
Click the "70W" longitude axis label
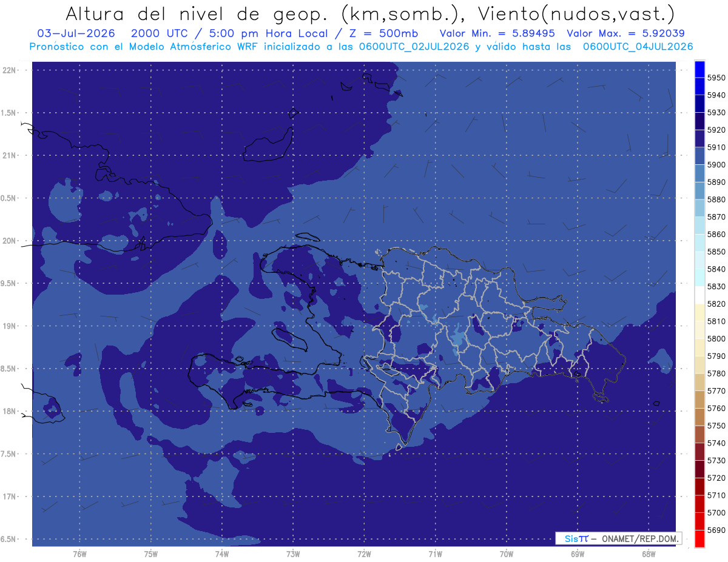(x=507, y=555)
